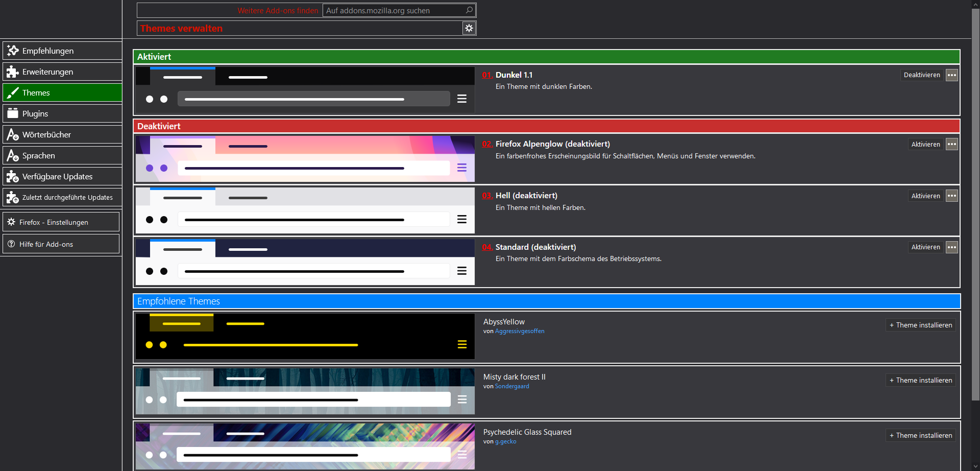Viewport: 980px width, 471px height.
Task: Click the Standard theme preview thumbnail
Action: [305, 262]
